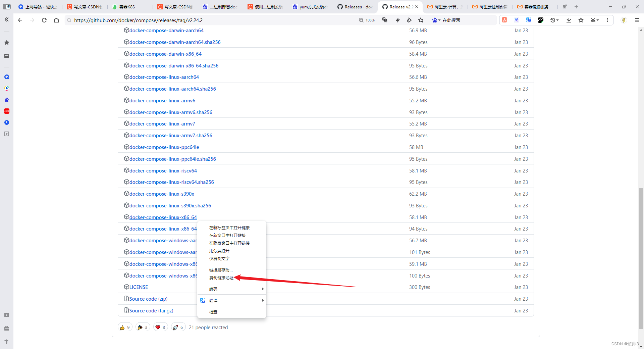644x349 pixels.
Task: Open docker-compose-linux-x86_64 download link
Action: point(163,217)
